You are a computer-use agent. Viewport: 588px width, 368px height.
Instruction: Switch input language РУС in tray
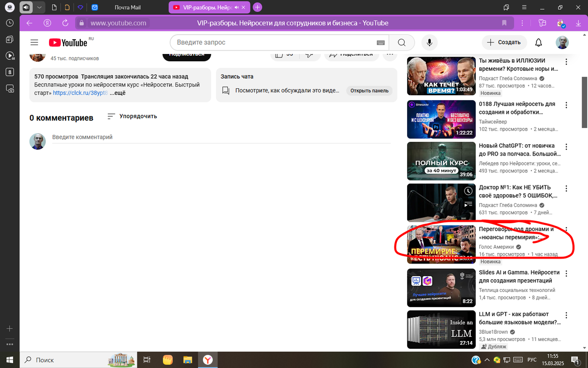point(532,360)
